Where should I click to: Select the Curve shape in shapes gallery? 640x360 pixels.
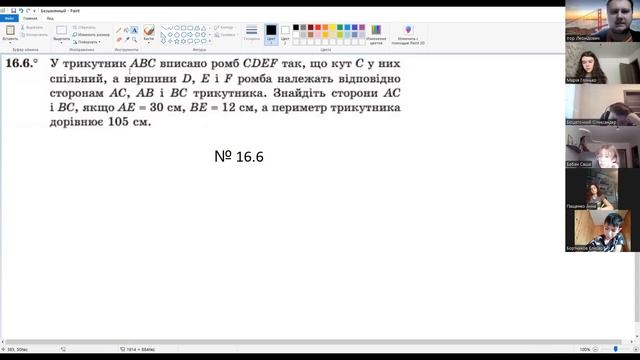(170, 28)
